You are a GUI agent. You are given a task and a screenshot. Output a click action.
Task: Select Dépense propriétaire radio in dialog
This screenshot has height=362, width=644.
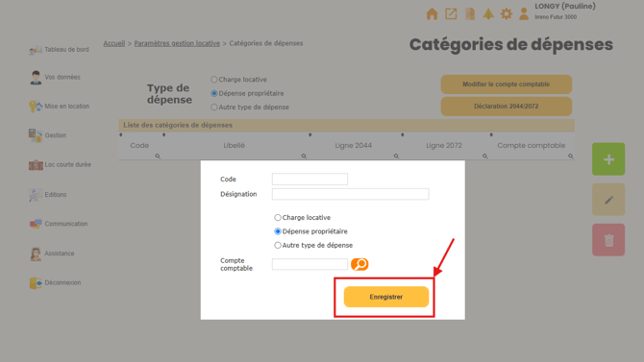278,231
